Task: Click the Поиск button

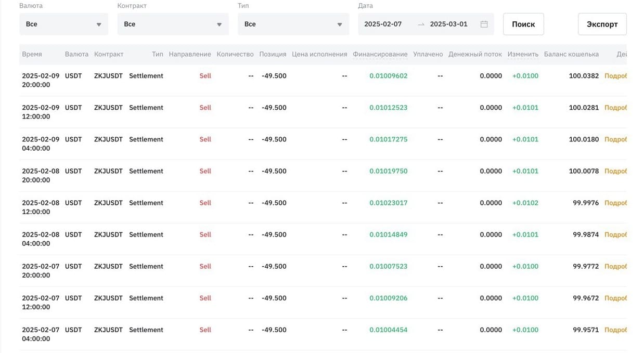Action: point(523,24)
